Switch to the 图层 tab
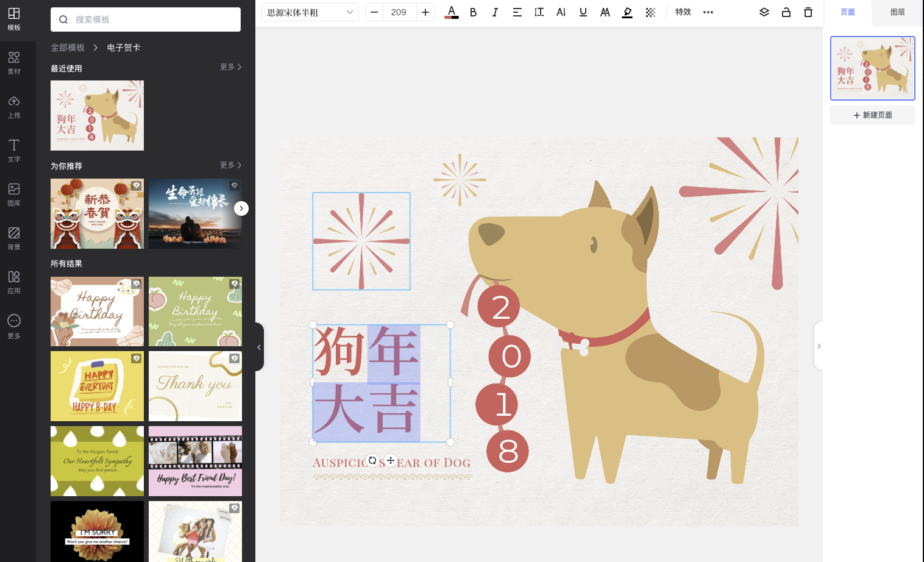Image resolution: width=924 pixels, height=562 pixels. coord(897,12)
